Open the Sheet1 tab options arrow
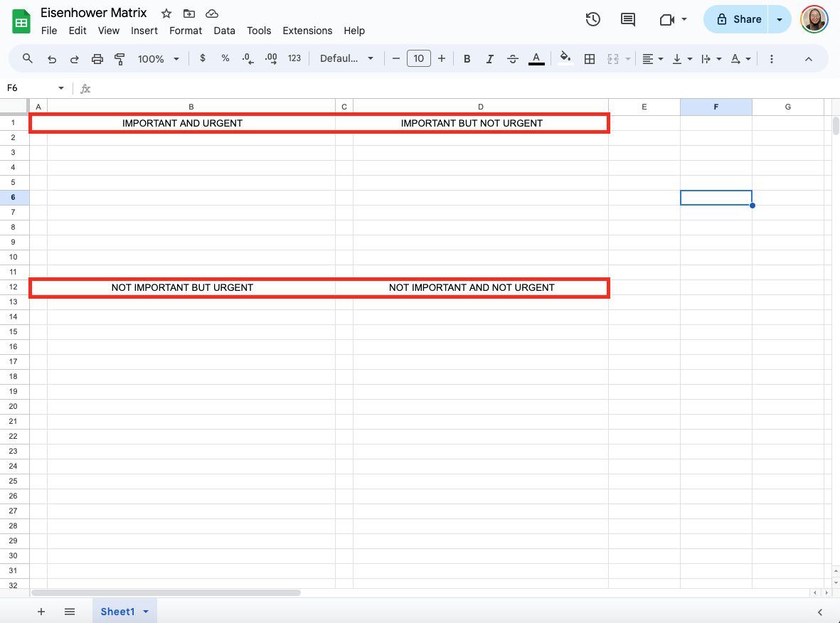 146,612
